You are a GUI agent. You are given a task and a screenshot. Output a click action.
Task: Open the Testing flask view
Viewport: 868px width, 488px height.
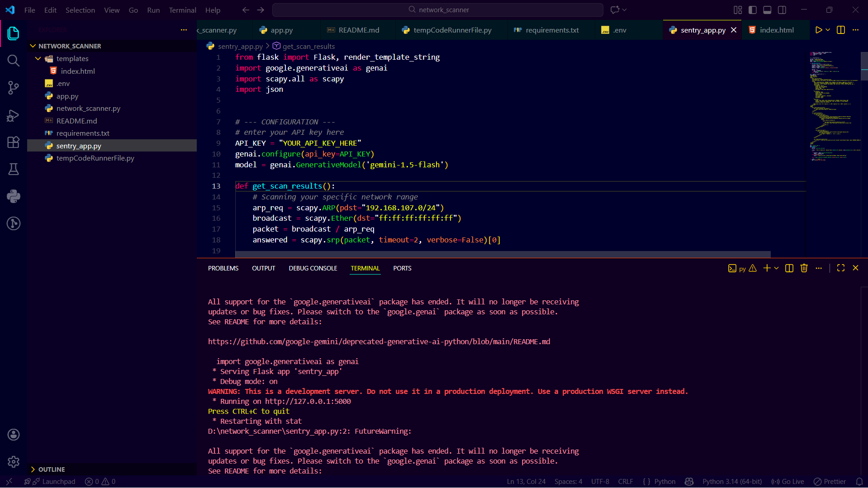tap(14, 169)
